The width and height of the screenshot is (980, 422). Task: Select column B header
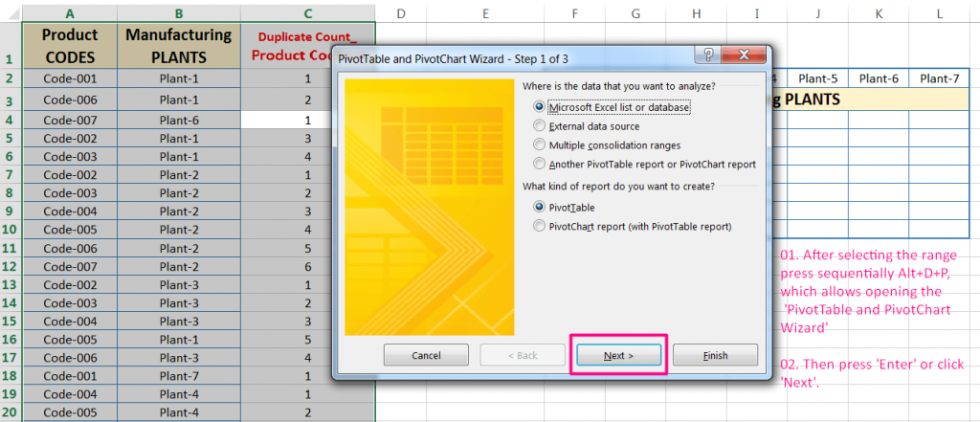click(178, 12)
